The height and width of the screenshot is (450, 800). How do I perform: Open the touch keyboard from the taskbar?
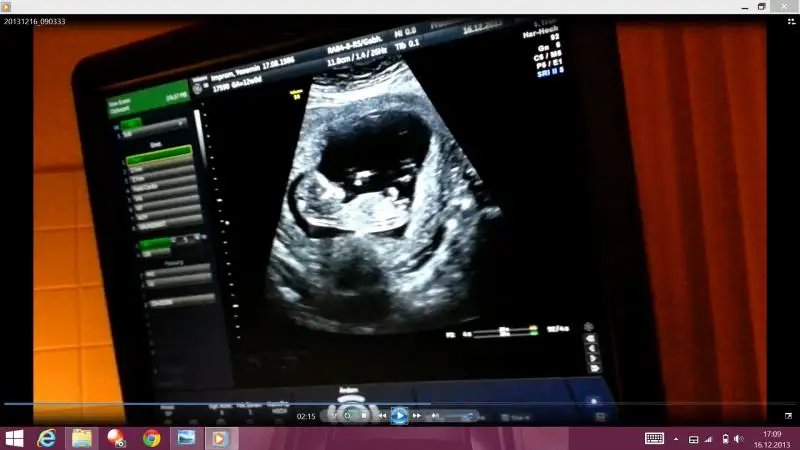[654, 438]
